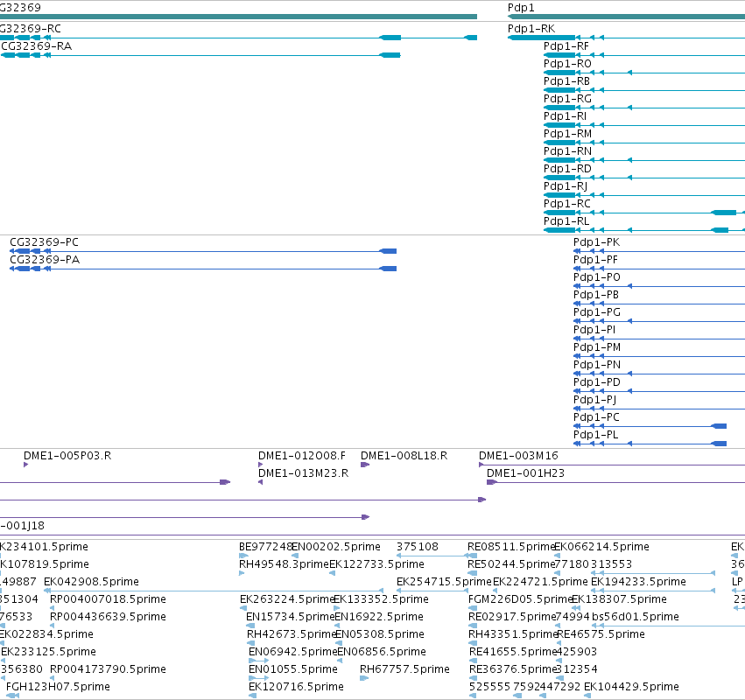745x700 pixels.
Task: Click the EK120716.5prime EST label
Action: pos(296,687)
